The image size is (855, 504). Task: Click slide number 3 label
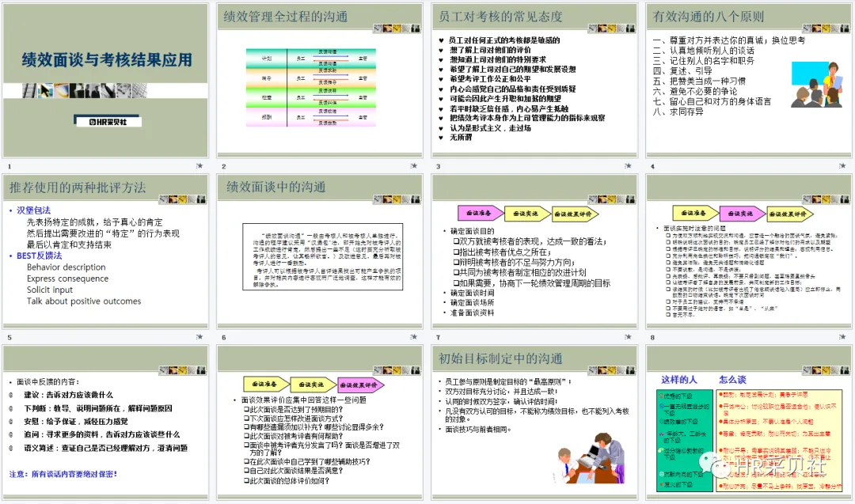tap(438, 166)
